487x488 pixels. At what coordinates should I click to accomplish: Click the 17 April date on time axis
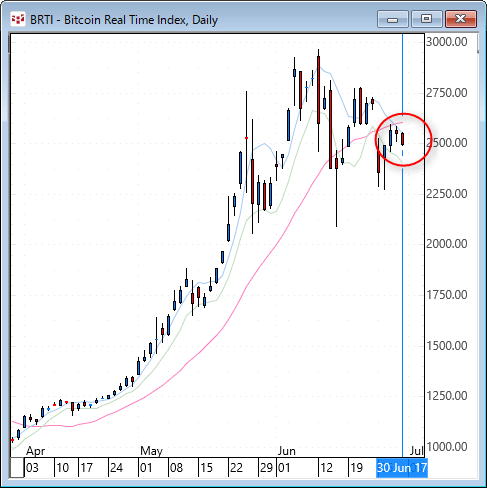click(86, 468)
